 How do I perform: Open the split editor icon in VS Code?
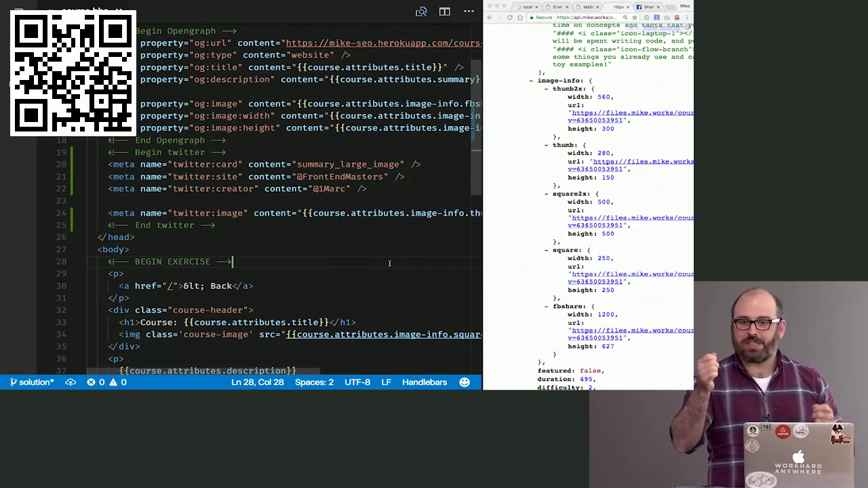(x=445, y=12)
